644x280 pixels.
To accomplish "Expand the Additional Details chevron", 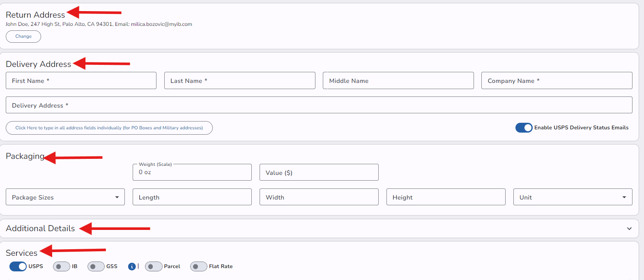I will [629, 229].
